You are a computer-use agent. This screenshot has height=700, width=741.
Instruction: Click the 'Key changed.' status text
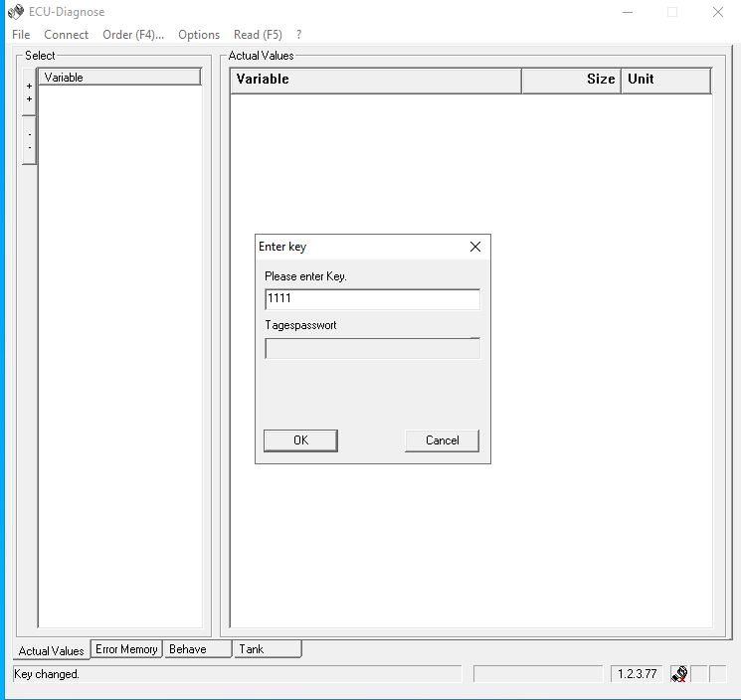click(47, 673)
